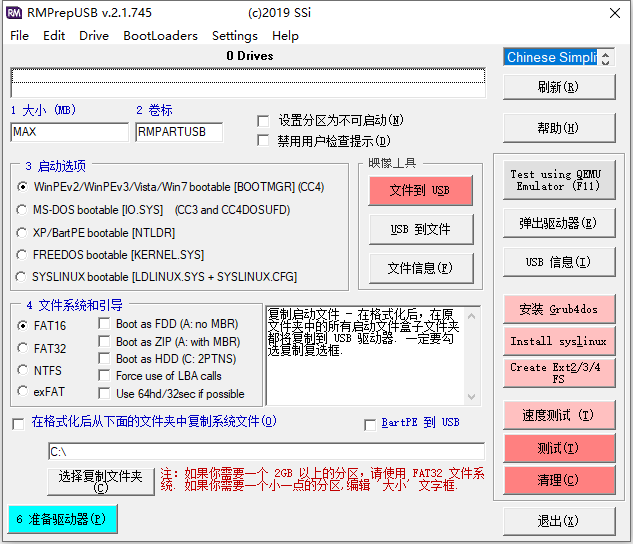Viewport: 633px width, 544px height.
Task: Click the RMPARTUSB volume label field
Action: pos(179,132)
